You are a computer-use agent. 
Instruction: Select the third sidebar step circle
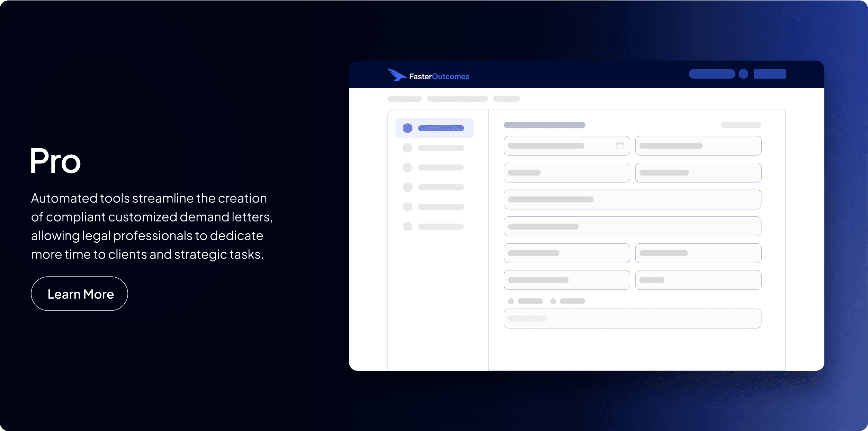click(408, 168)
